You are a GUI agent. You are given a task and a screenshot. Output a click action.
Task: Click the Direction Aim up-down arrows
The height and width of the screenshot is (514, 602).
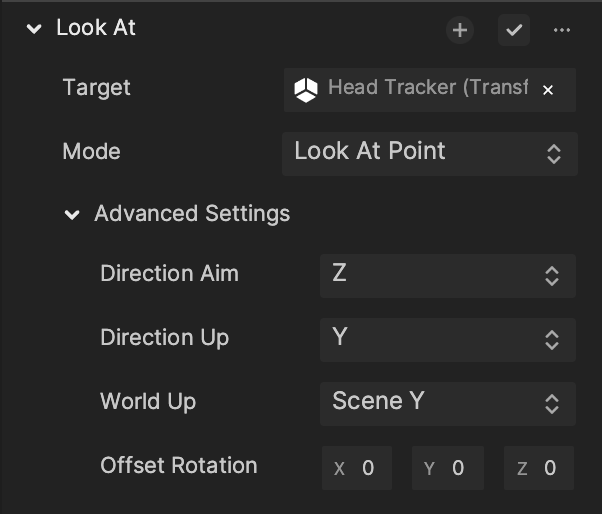click(x=552, y=276)
